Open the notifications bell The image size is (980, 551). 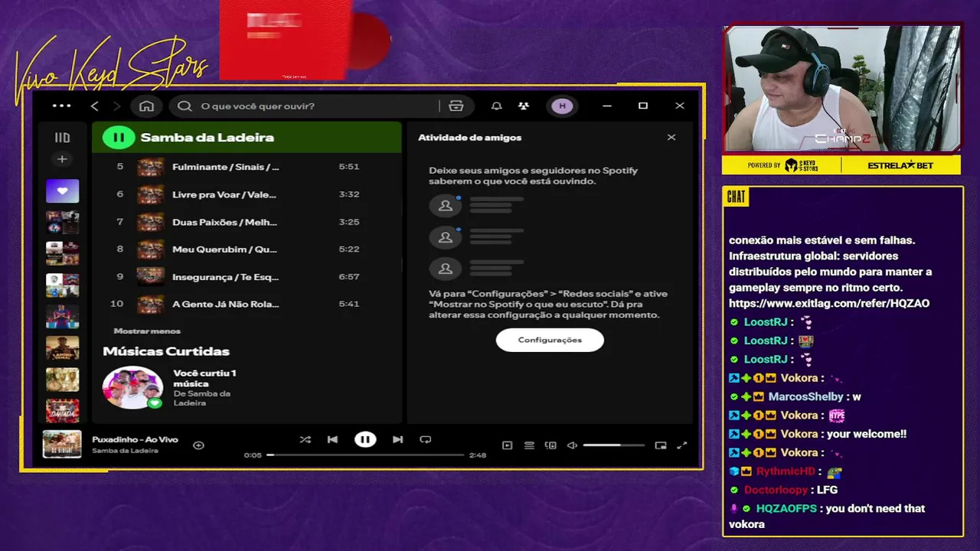click(x=496, y=106)
